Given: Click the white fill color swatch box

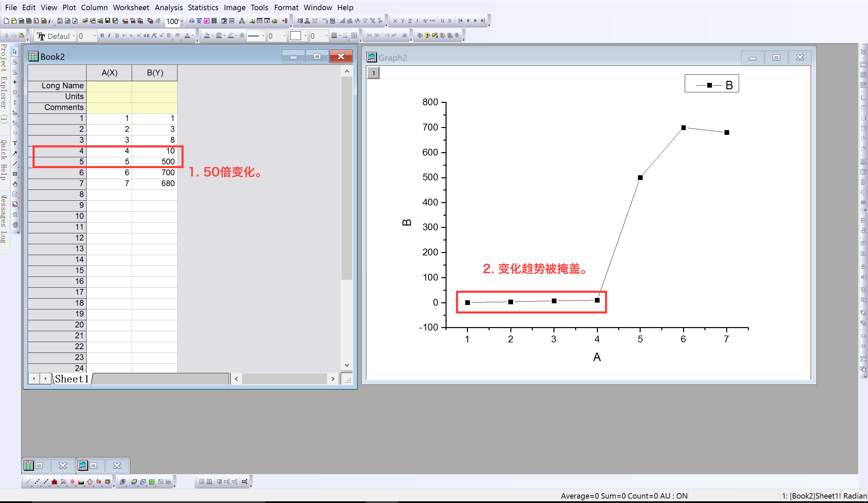Looking at the screenshot, I should (296, 36).
